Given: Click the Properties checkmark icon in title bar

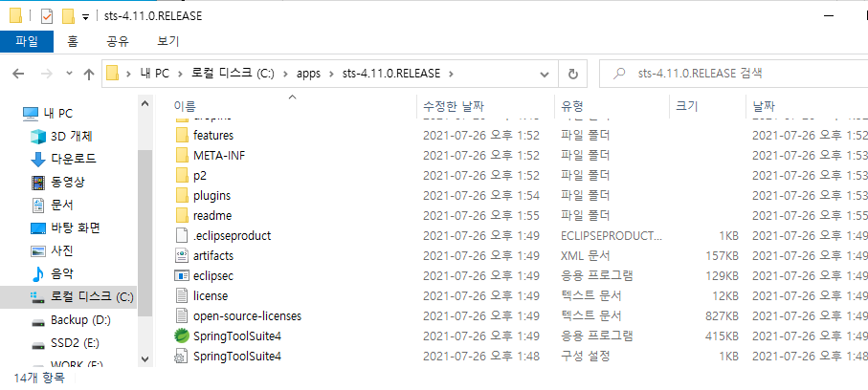Looking at the screenshot, I should coord(47,16).
